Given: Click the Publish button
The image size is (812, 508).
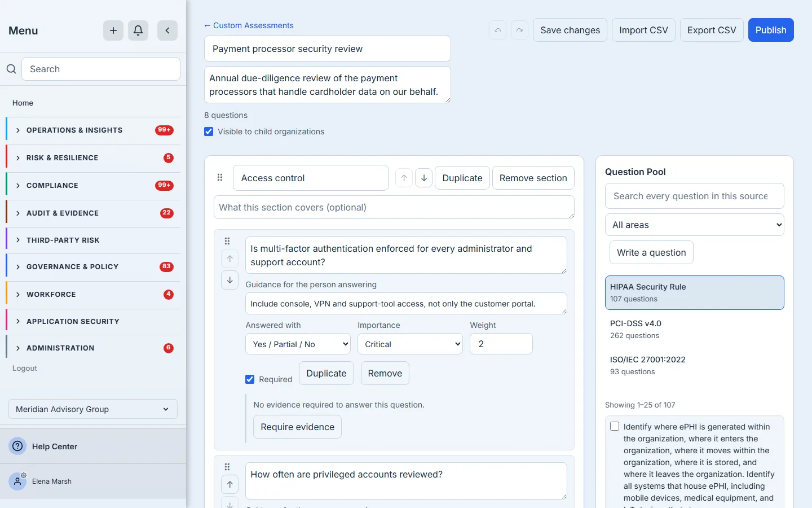Looking at the screenshot, I should pos(771,30).
